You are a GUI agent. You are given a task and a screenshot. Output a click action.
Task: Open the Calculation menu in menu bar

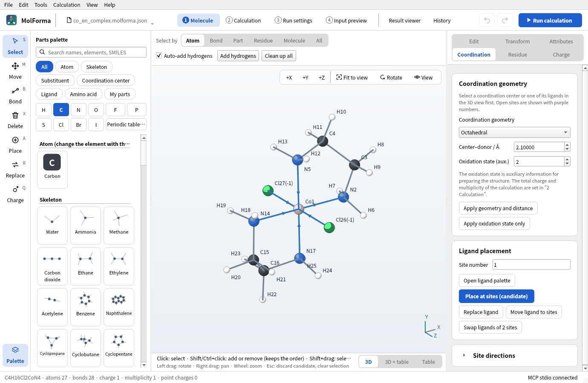coord(66,5)
